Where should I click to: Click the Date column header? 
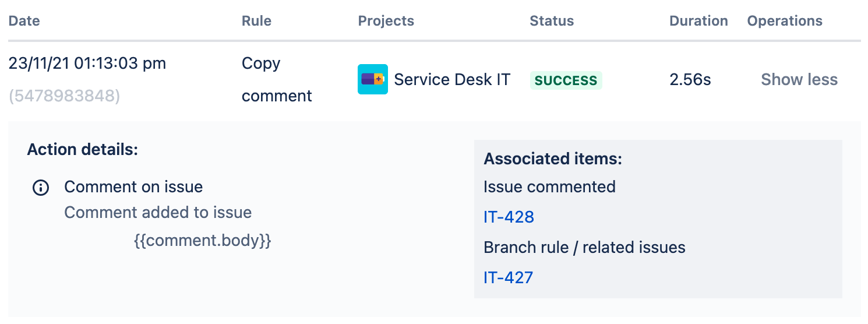pyautogui.click(x=24, y=21)
